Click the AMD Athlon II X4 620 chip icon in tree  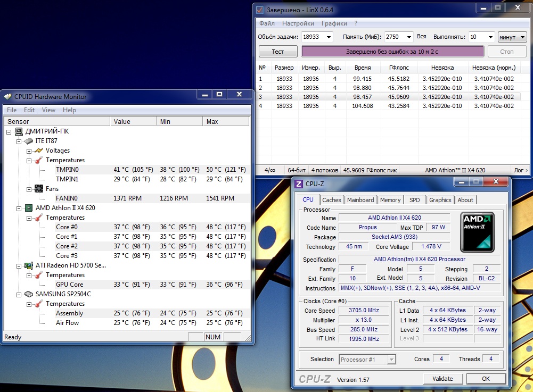tap(29, 208)
